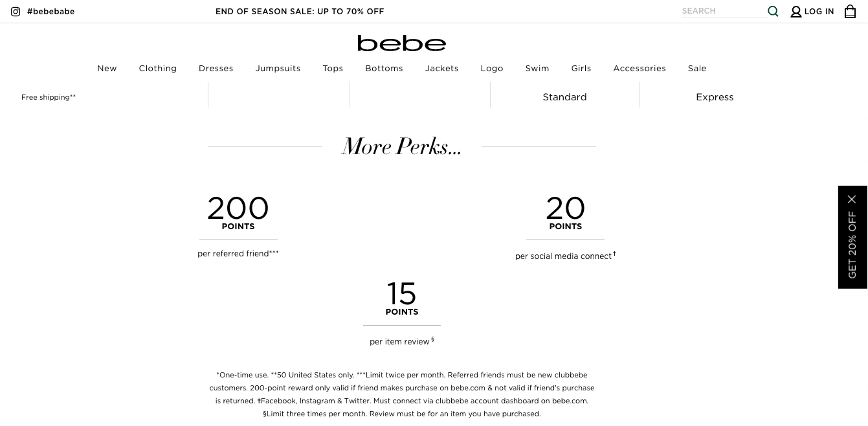The image size is (868, 426).
Task: Dismiss the GET 20% OFF side panel
Action: click(852, 199)
